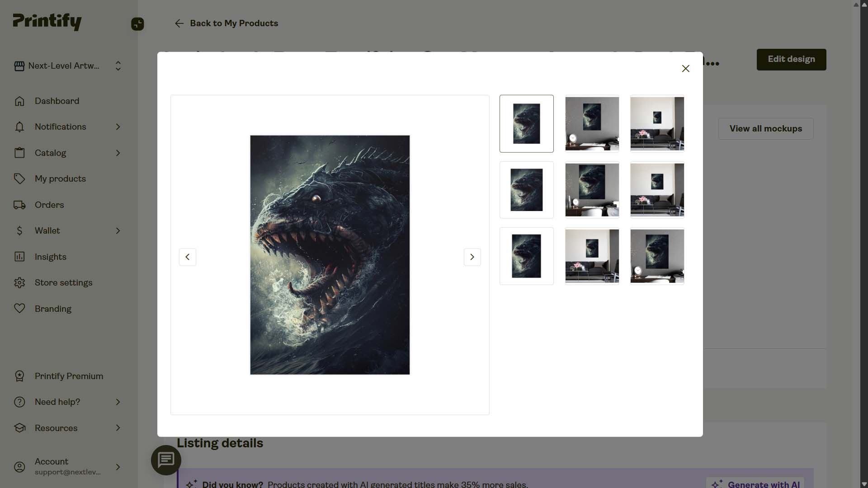Go to previous mockup using the left arrow
Viewport: 868px width, 488px height.
pos(188,257)
